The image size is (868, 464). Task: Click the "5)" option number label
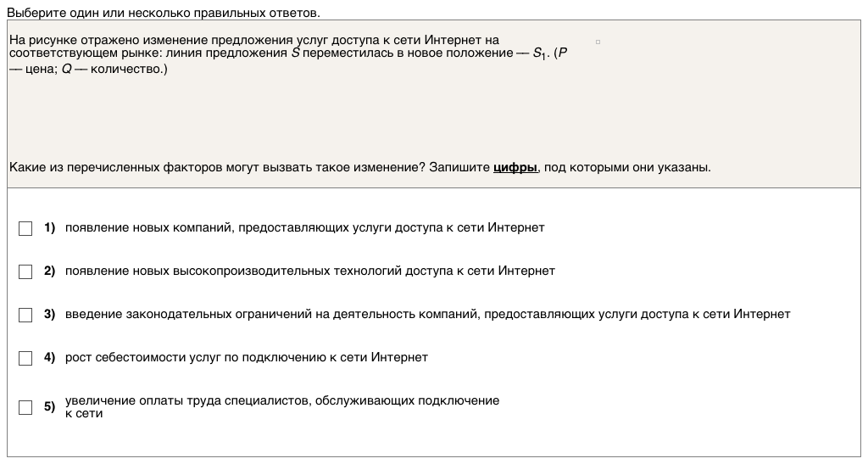point(49,407)
